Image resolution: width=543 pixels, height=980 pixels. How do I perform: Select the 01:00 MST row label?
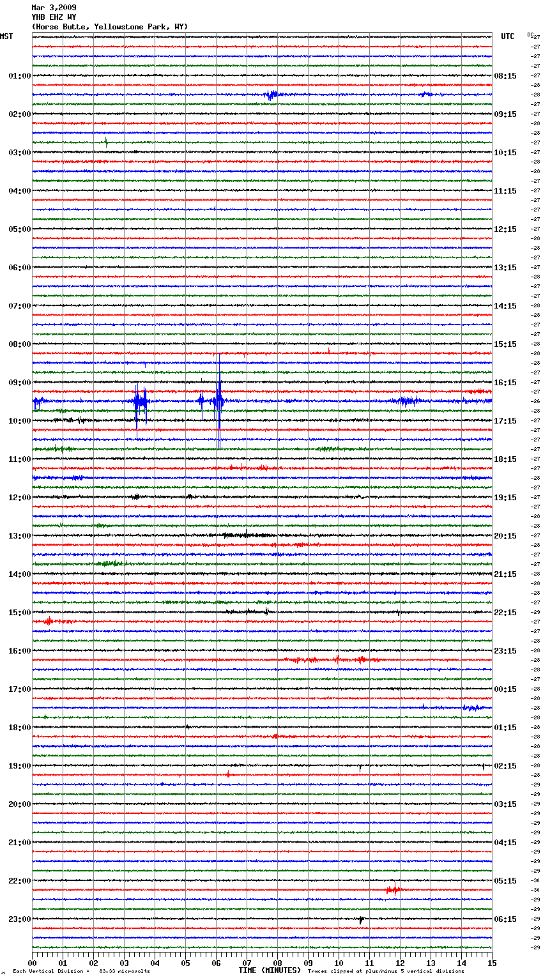pyautogui.click(x=20, y=76)
